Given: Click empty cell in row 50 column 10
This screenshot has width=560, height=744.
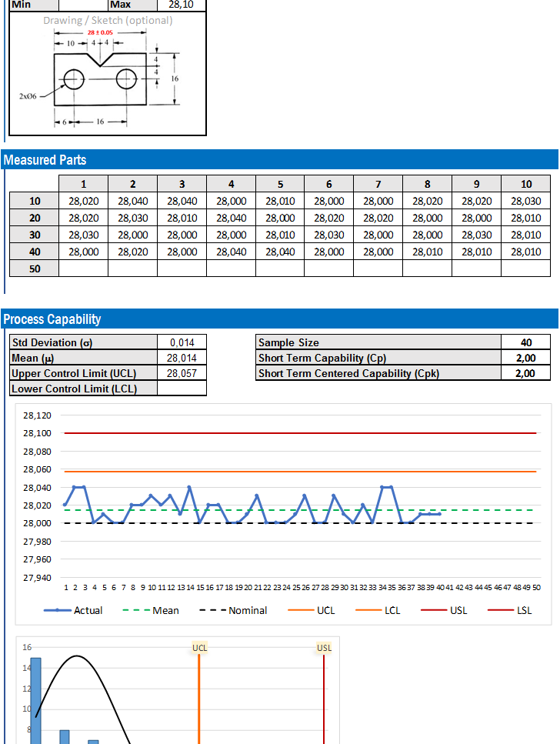Looking at the screenshot, I should click(x=526, y=269).
